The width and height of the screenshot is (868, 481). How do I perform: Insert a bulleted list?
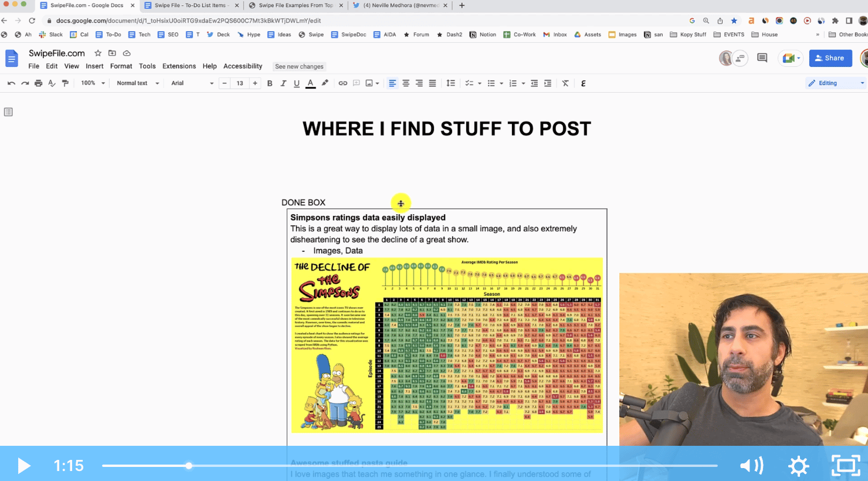coord(491,83)
